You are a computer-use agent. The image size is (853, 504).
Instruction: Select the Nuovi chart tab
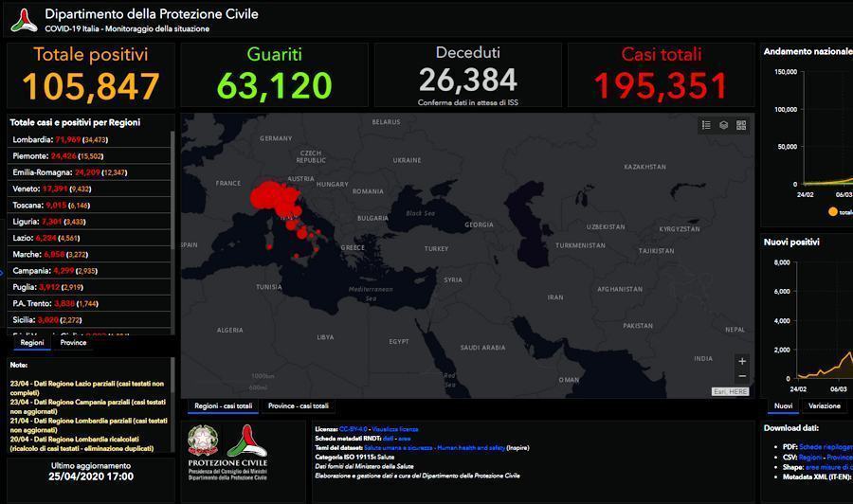(x=784, y=406)
